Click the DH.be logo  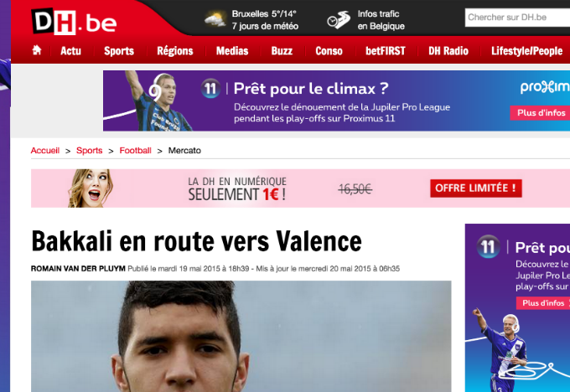click(x=74, y=22)
